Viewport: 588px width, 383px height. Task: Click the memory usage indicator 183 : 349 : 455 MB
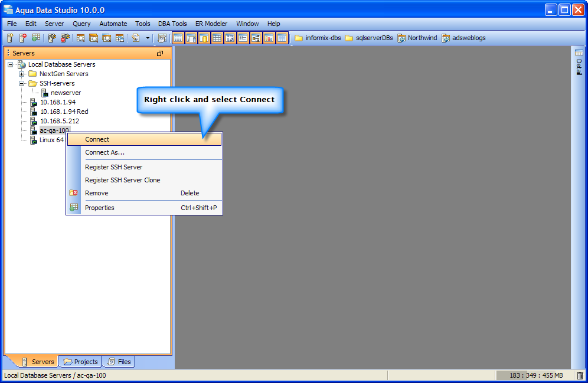point(535,375)
